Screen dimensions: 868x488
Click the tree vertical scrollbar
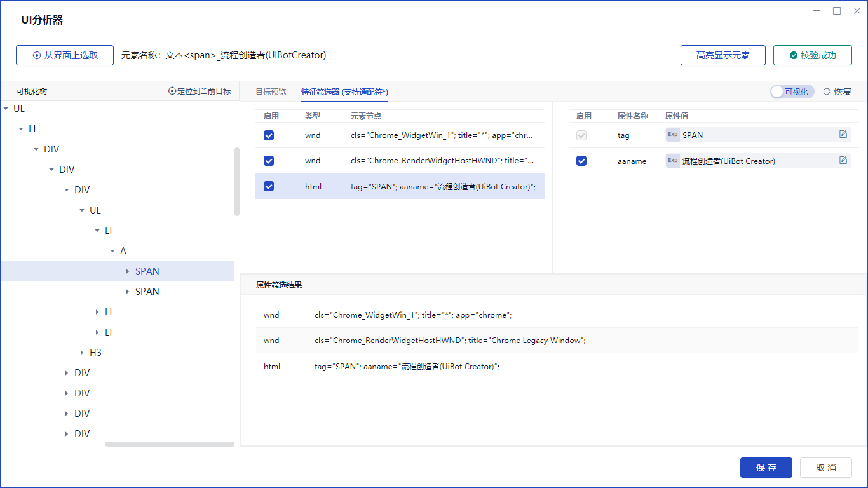coord(237,182)
